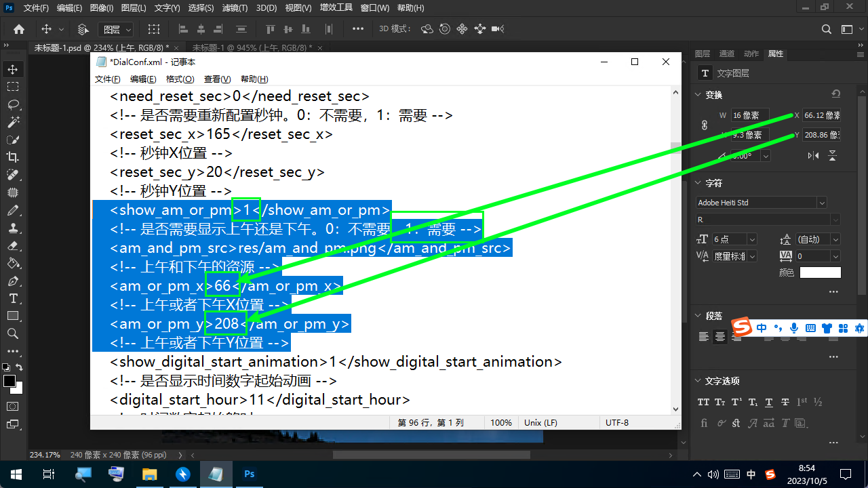Choose the Pen tool
The image size is (868, 488).
13,281
